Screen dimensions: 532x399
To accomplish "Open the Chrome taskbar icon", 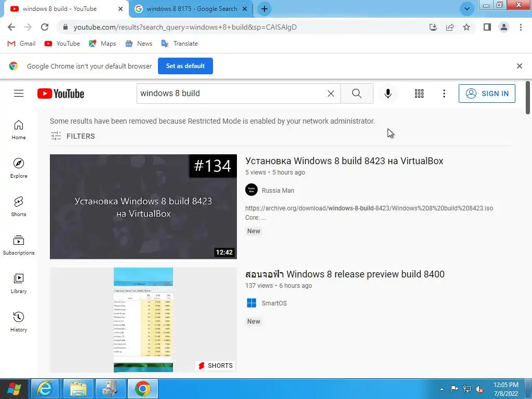I will click(x=143, y=389).
